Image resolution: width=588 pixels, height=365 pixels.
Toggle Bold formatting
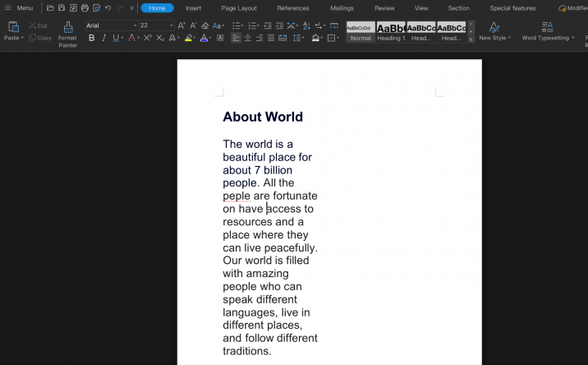[91, 38]
